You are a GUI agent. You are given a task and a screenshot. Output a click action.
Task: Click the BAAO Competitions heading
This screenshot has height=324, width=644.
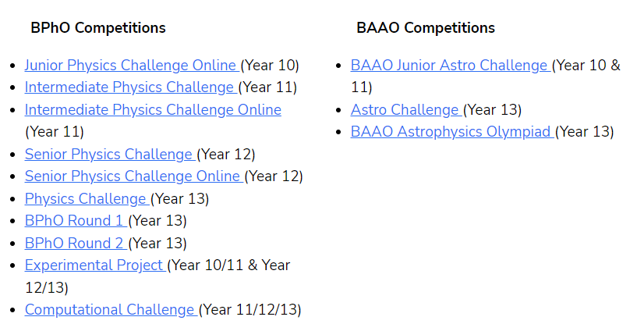(x=426, y=28)
